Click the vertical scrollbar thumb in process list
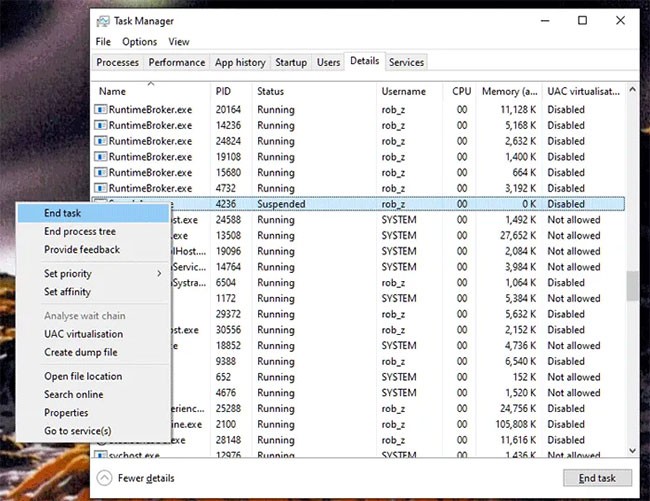This screenshot has height=501, width=650. coord(631,286)
